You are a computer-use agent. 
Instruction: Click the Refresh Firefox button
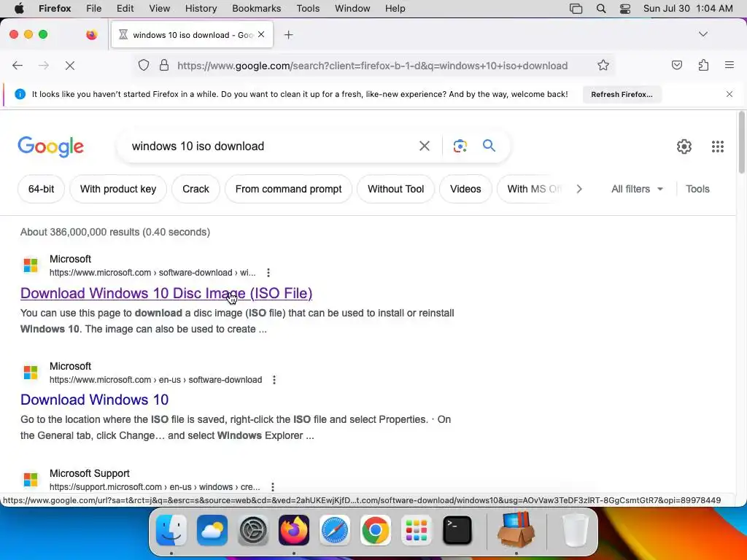coord(622,94)
